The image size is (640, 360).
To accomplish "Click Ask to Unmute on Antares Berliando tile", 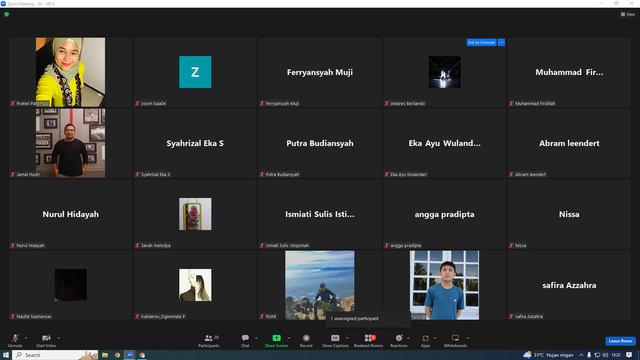I will point(481,42).
